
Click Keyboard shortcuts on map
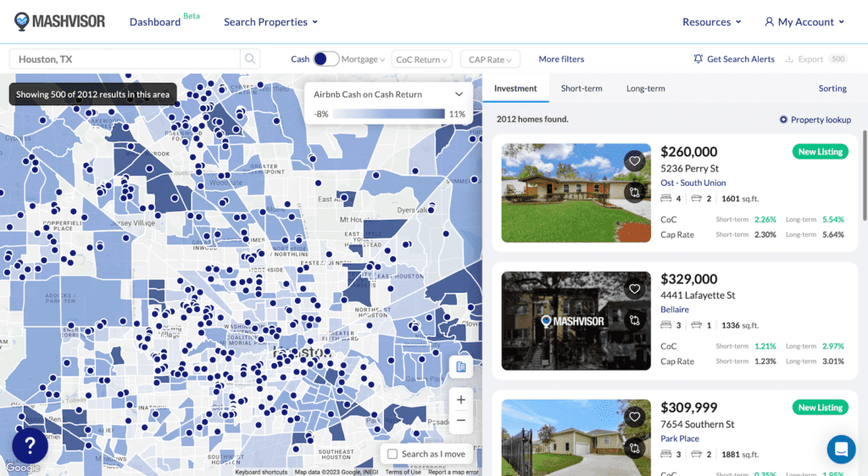coord(261,472)
